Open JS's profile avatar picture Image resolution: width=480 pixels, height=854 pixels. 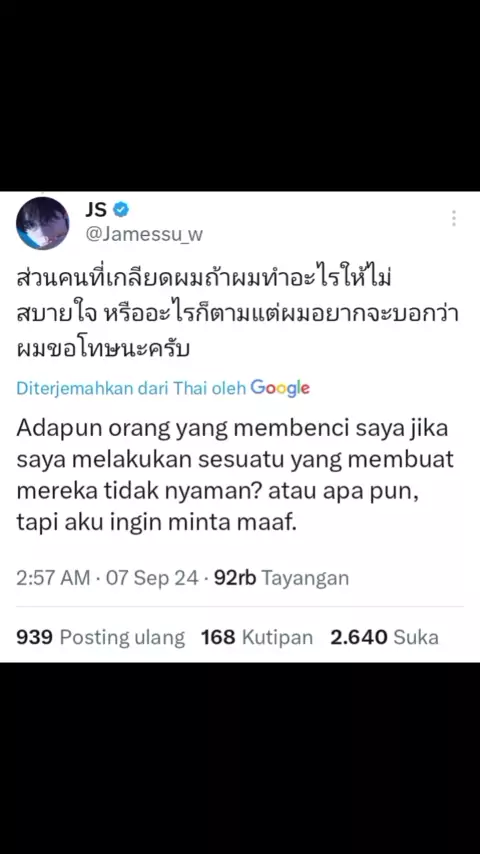coord(42,223)
